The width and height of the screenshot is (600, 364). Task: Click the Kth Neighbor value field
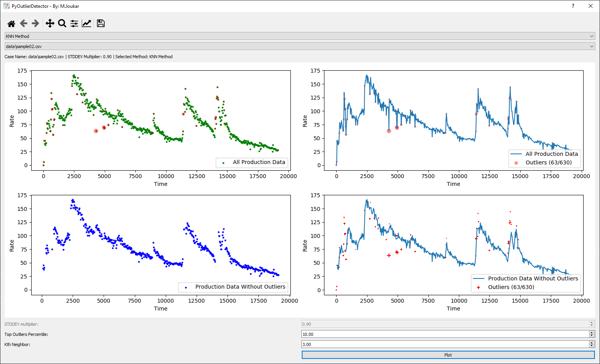pyautogui.click(x=445, y=344)
